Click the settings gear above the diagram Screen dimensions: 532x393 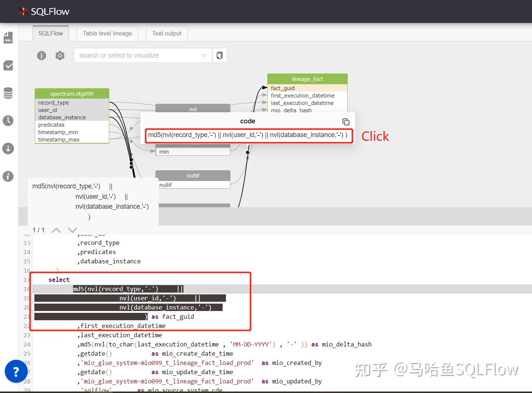point(60,55)
